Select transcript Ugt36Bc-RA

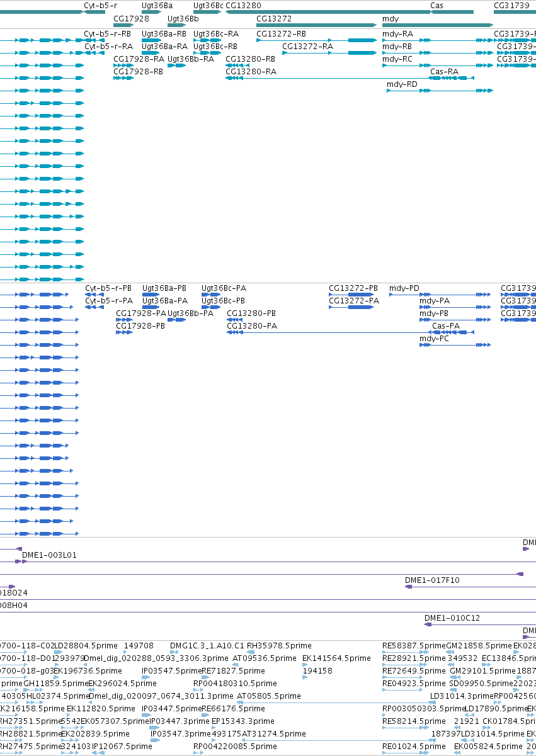point(216,33)
